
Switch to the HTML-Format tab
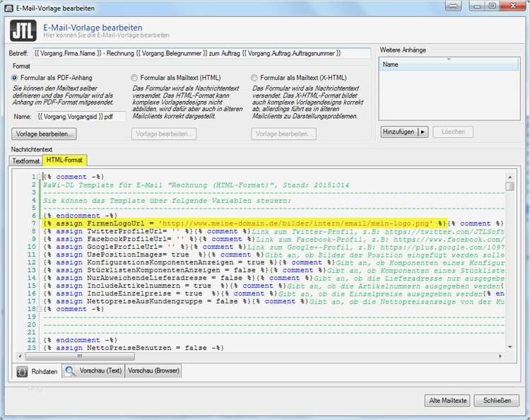click(x=64, y=161)
